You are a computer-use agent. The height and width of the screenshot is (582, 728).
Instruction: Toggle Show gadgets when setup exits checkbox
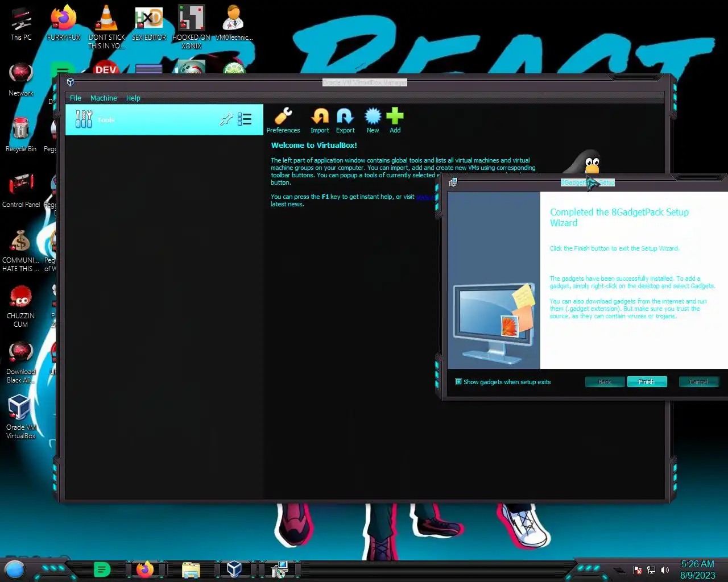click(458, 382)
